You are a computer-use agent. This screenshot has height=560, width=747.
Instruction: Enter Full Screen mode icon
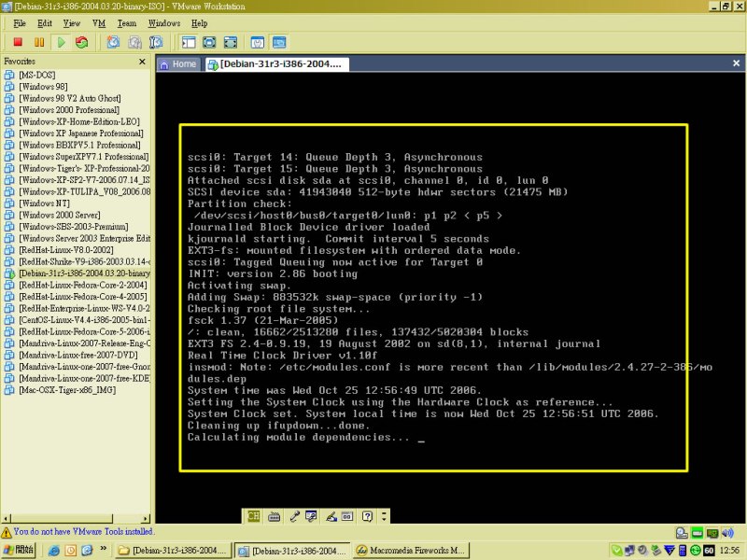pos(231,42)
